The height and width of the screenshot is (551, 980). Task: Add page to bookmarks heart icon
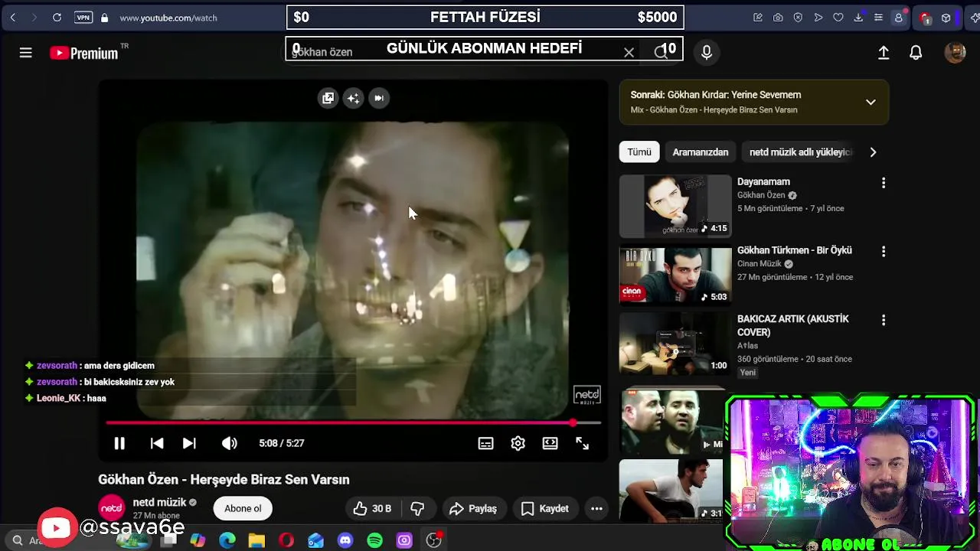pos(838,18)
